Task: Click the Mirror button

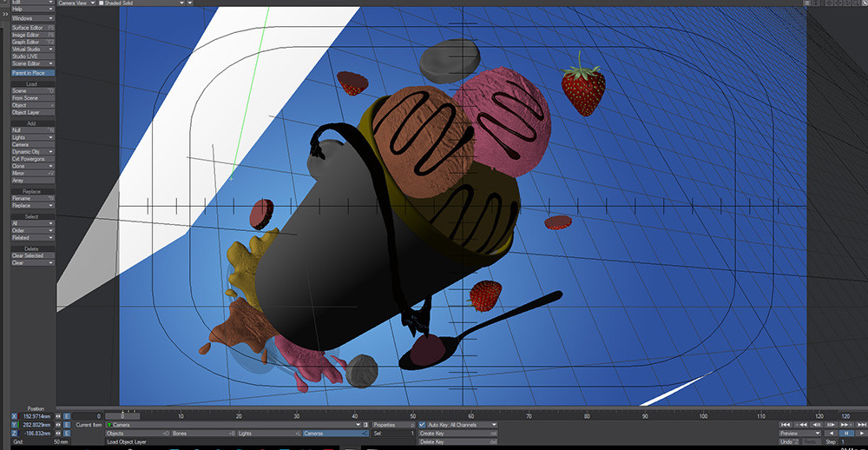Action: (x=33, y=173)
